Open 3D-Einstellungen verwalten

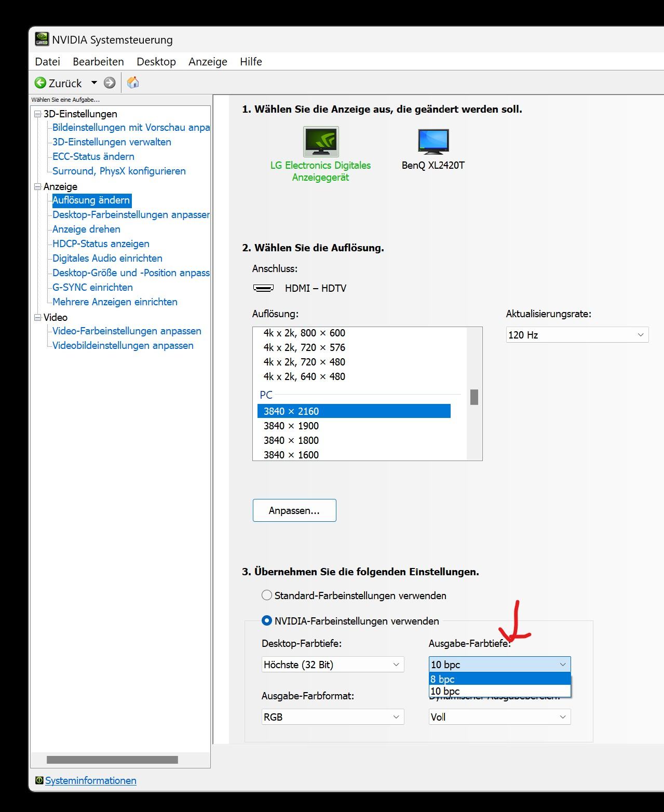112,142
